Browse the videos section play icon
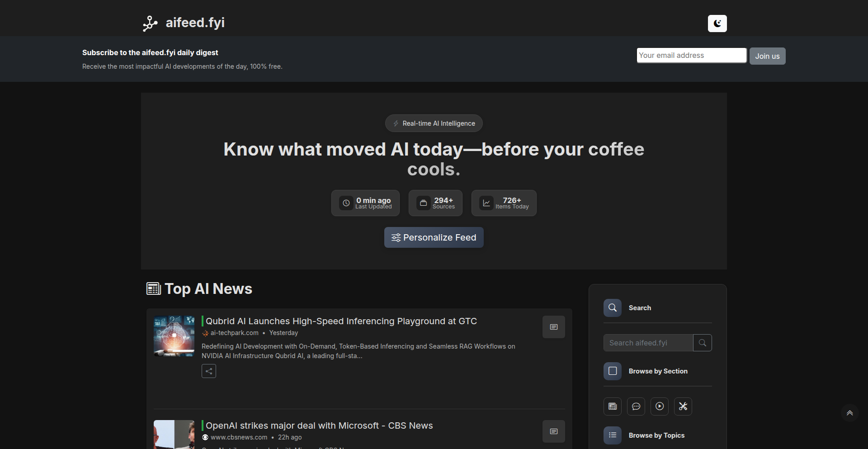Image resolution: width=868 pixels, height=449 pixels. pyautogui.click(x=660, y=406)
